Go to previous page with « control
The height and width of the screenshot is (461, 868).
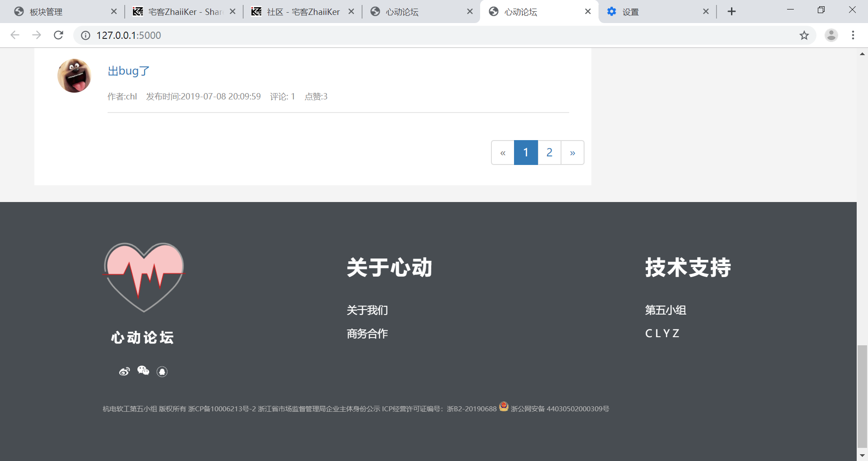click(x=503, y=152)
